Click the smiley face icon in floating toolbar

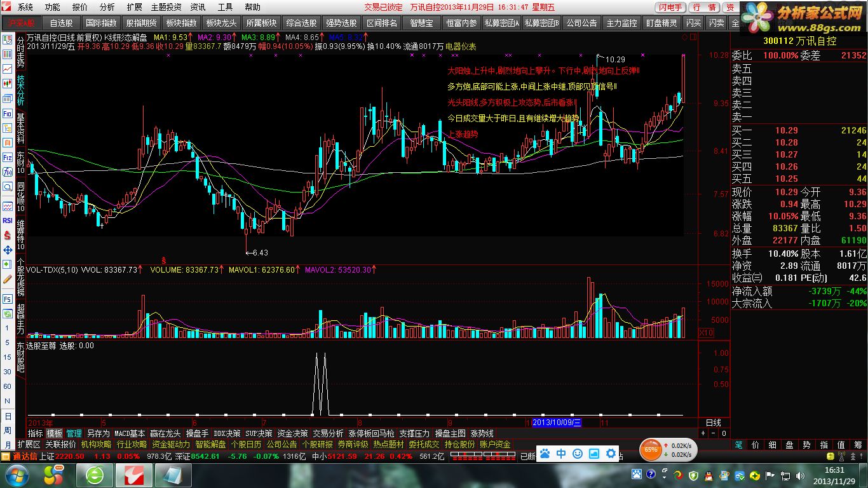click(x=578, y=454)
